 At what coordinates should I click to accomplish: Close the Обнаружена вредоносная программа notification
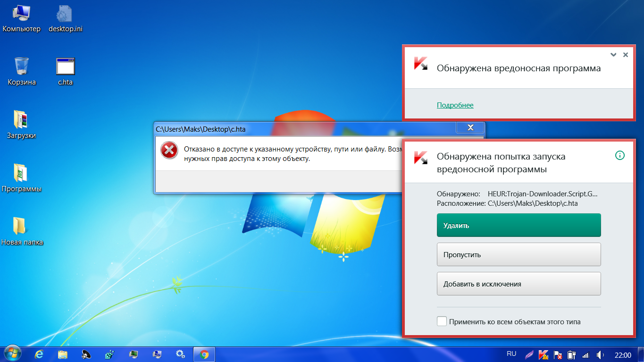(626, 55)
